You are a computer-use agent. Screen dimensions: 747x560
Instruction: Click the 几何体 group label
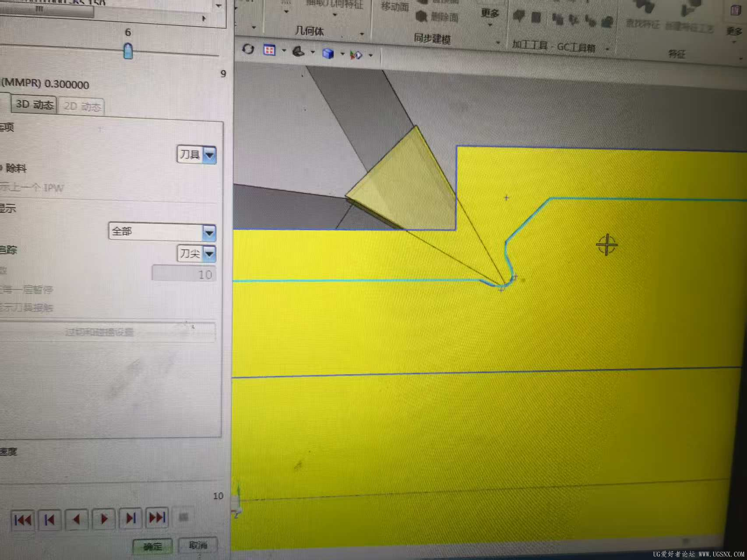pos(309,31)
